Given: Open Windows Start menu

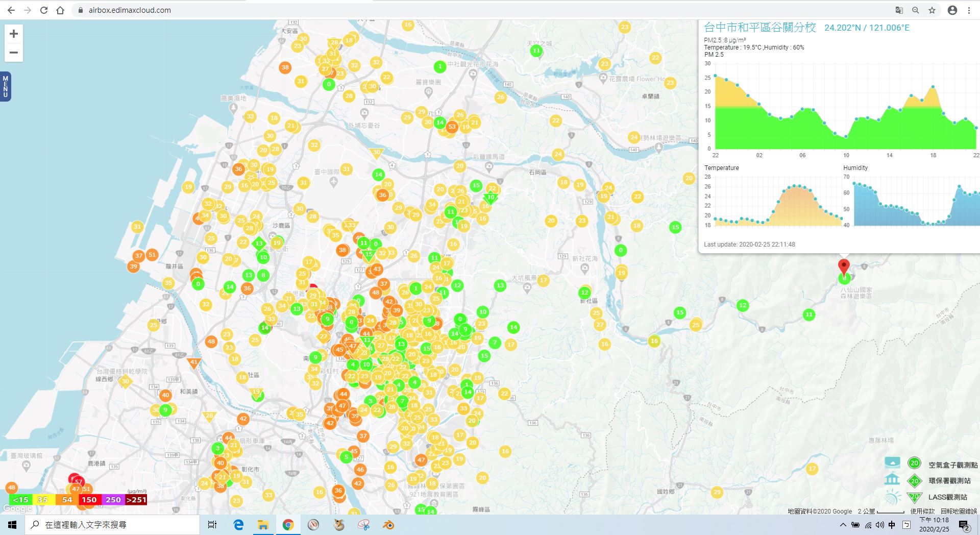Looking at the screenshot, I should [x=12, y=525].
